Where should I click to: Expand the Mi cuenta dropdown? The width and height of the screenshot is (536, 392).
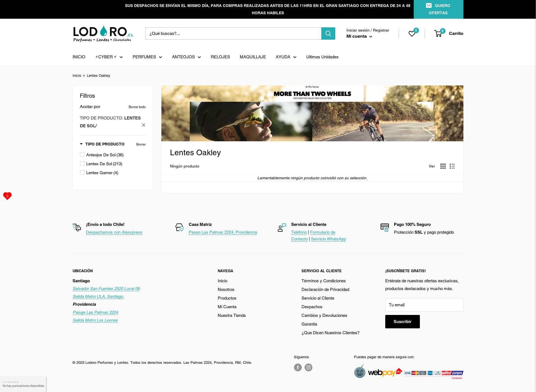(359, 36)
